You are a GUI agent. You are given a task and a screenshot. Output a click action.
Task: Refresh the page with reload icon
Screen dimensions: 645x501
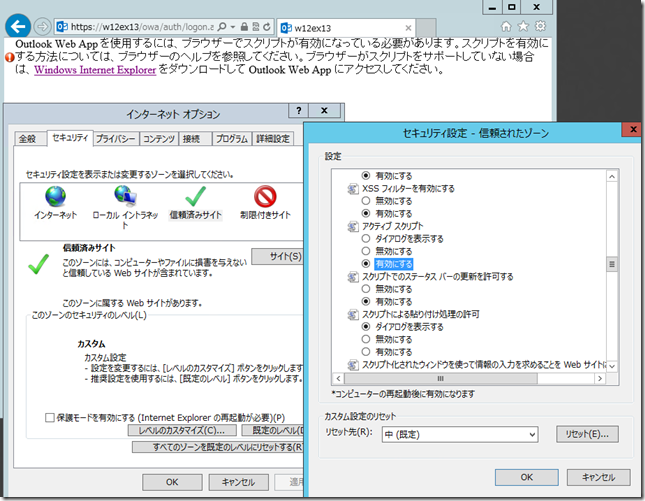tap(267, 27)
